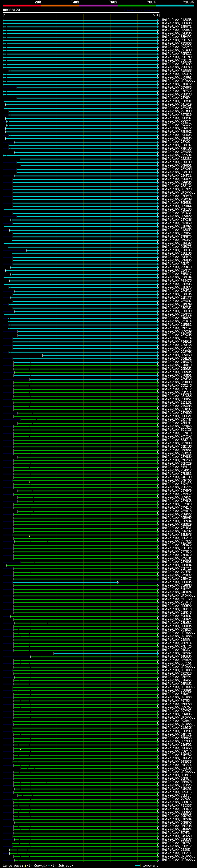Screen dimensions: 197x868
Task: Select hit UniRef100_A8YLT2
Action: [x=177, y=389]
